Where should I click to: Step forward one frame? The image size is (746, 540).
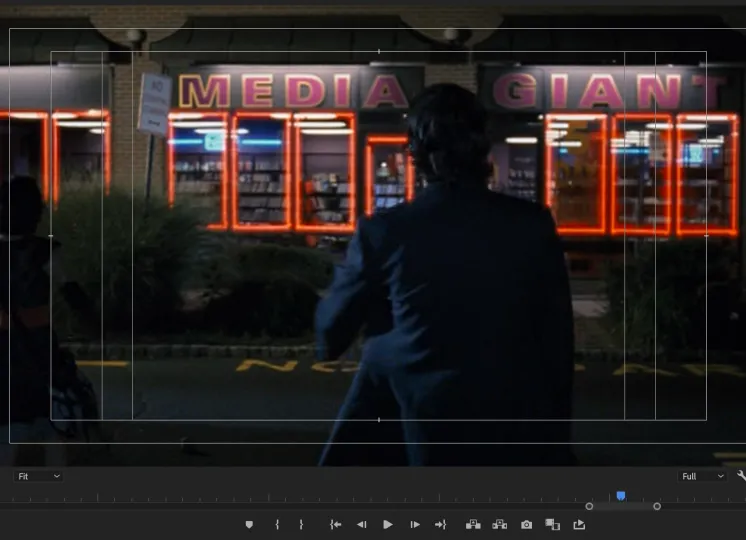point(415,524)
